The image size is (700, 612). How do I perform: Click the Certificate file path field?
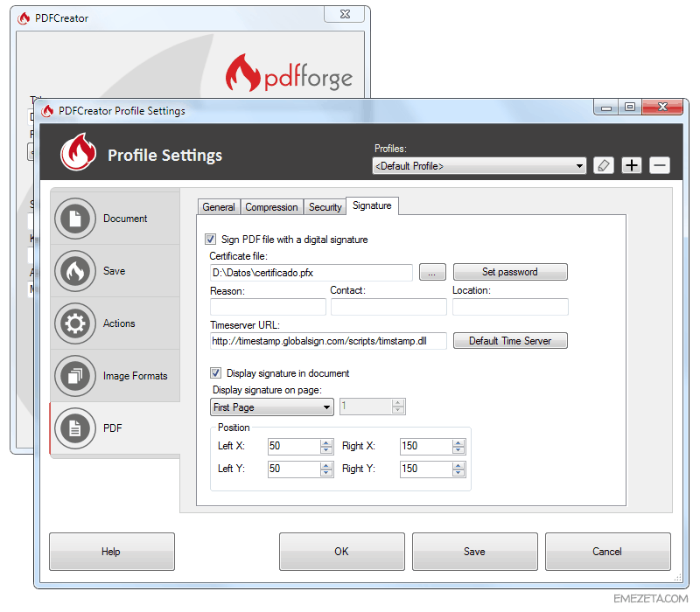(311, 273)
